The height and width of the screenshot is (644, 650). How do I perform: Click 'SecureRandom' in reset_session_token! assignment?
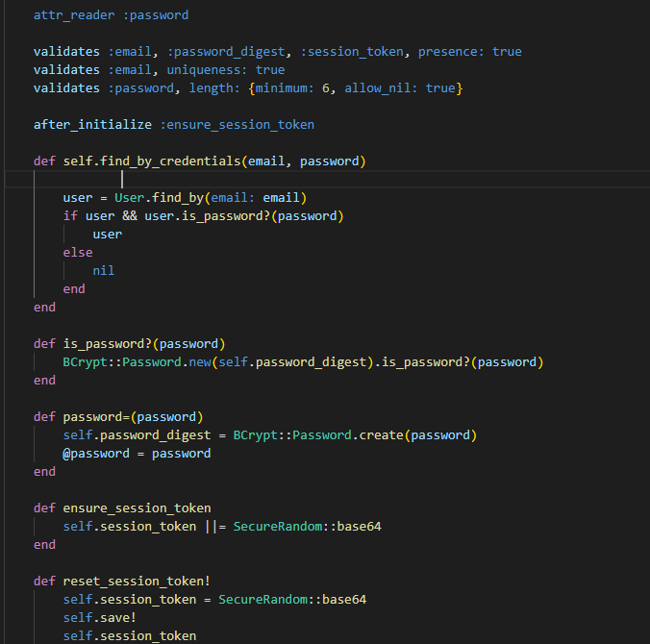coord(262,599)
